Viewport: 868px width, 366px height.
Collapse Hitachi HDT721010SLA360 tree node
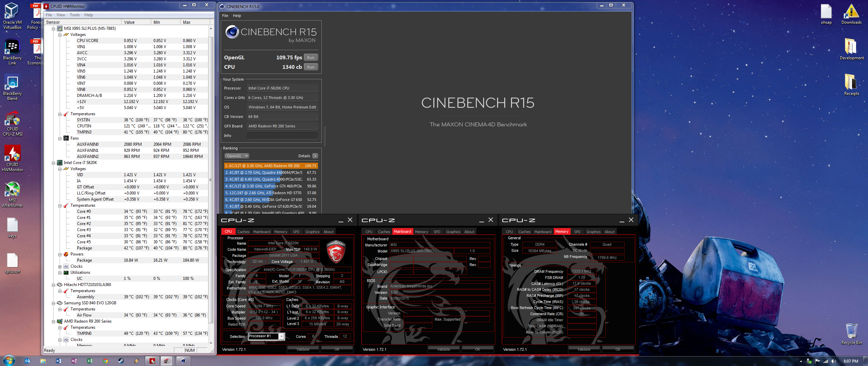tap(53, 285)
